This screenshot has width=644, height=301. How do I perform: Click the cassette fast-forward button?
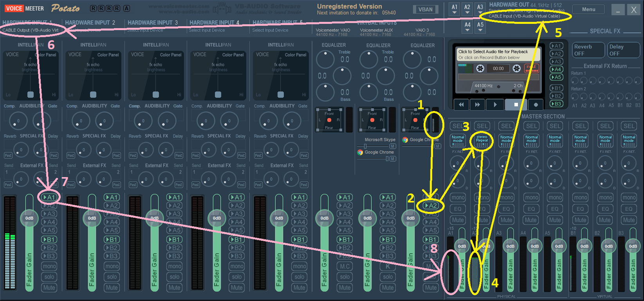[x=477, y=104]
